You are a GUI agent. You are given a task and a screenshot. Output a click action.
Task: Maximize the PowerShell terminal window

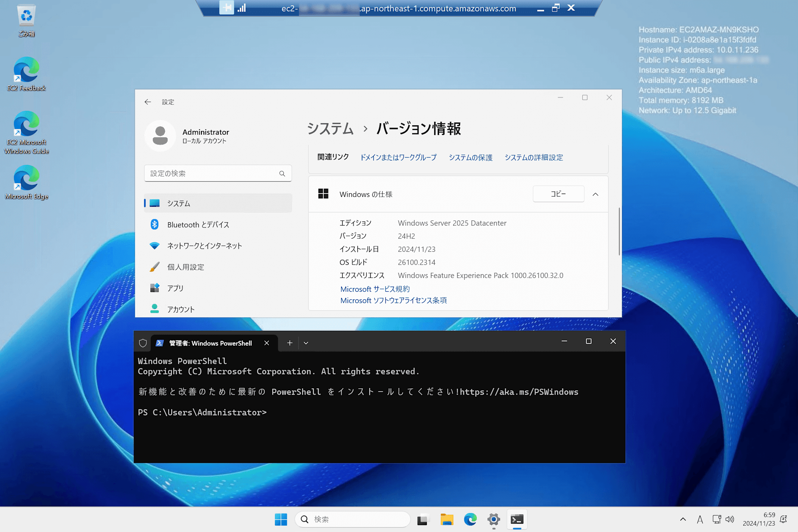click(589, 341)
